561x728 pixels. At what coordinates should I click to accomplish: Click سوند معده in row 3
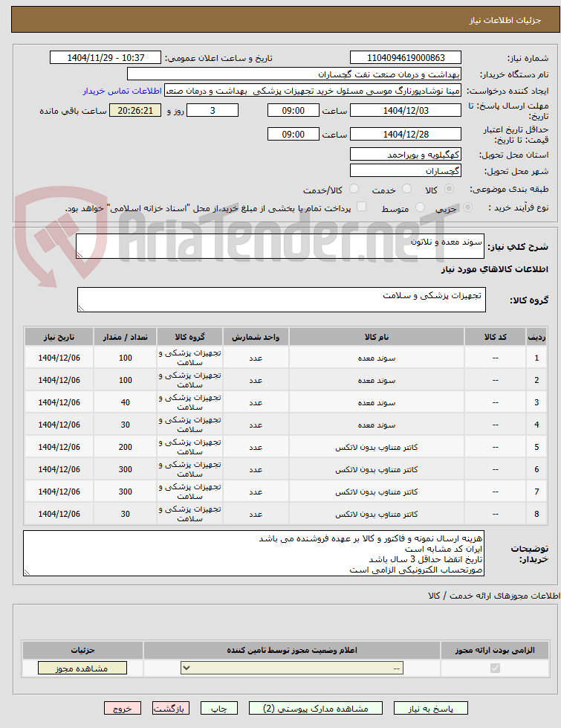[376, 402]
